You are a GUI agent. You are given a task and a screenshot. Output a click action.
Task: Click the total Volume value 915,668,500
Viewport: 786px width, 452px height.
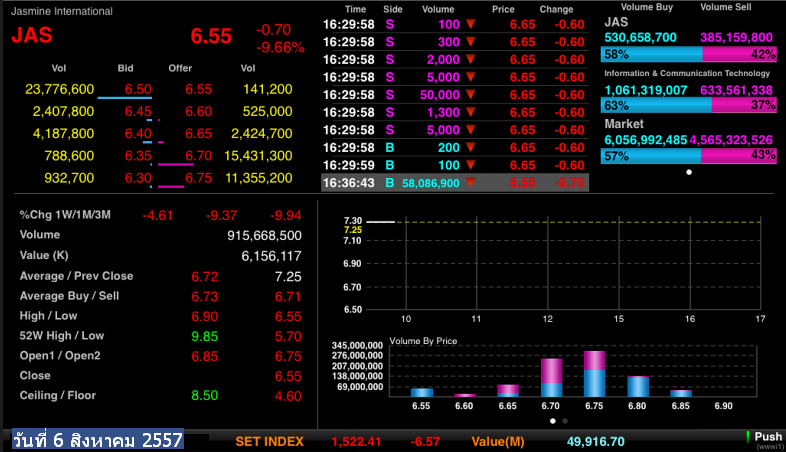pyautogui.click(x=264, y=236)
